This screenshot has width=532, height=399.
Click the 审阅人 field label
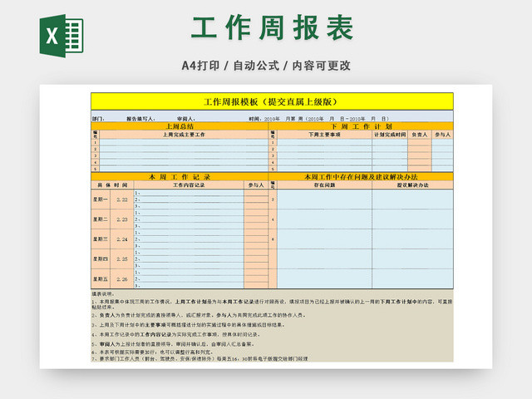(186, 119)
